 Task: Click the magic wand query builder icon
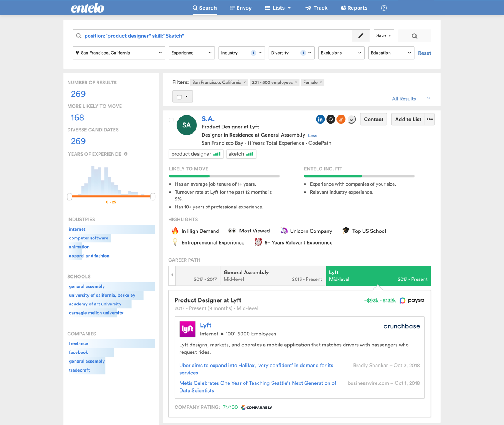coord(361,36)
